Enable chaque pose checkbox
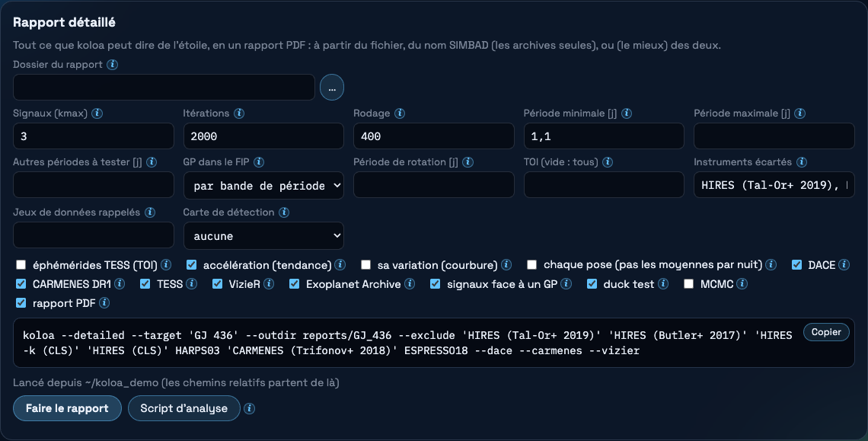Viewport: 868px width, 441px height. coord(532,265)
